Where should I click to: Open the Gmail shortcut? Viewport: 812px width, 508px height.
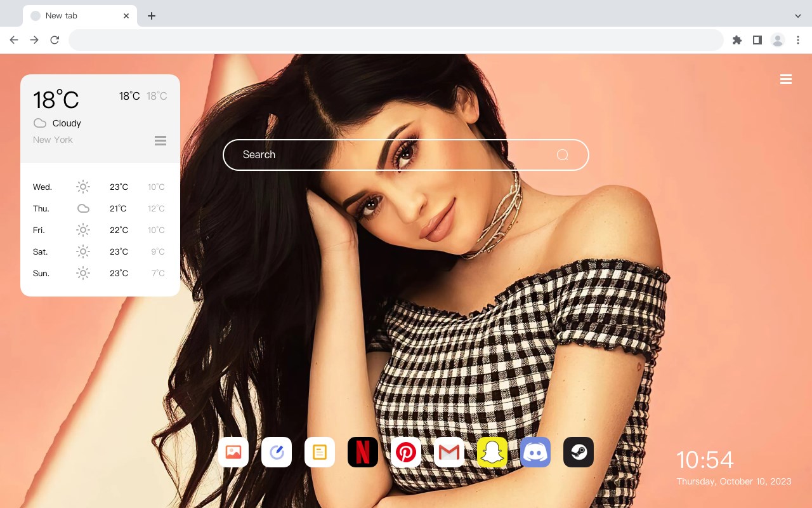click(449, 452)
